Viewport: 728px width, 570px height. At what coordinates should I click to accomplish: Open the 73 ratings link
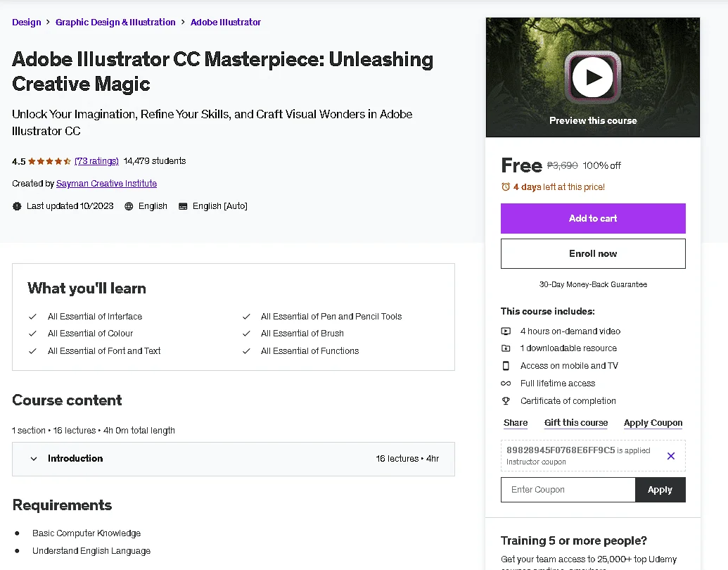click(x=96, y=160)
